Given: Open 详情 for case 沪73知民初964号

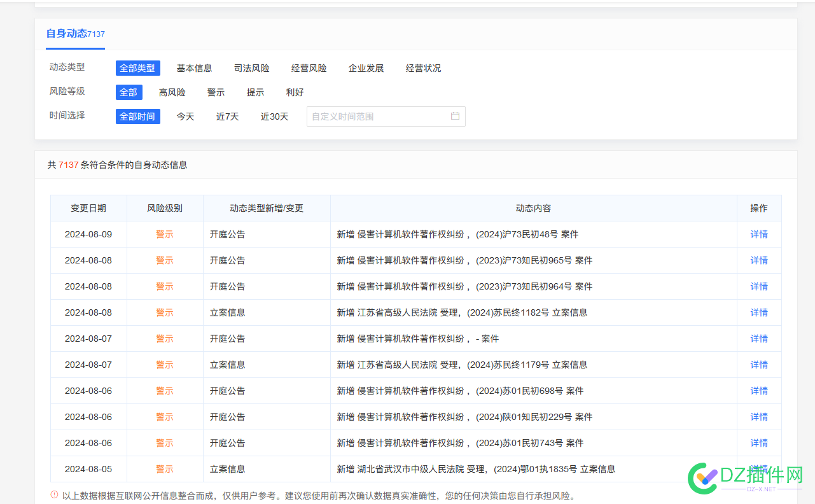Looking at the screenshot, I should 759,286.
